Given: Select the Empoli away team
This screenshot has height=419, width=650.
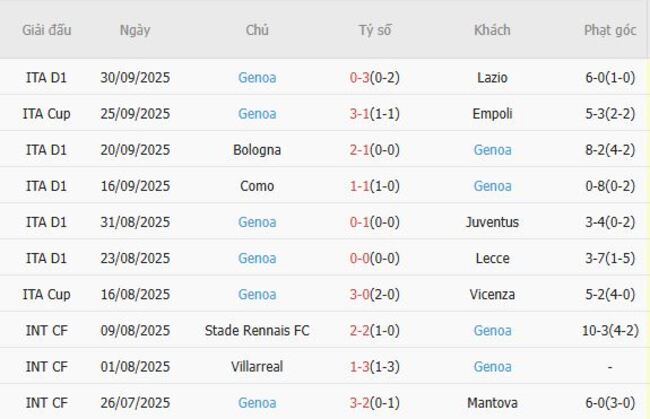Looking at the screenshot, I should (x=492, y=114).
